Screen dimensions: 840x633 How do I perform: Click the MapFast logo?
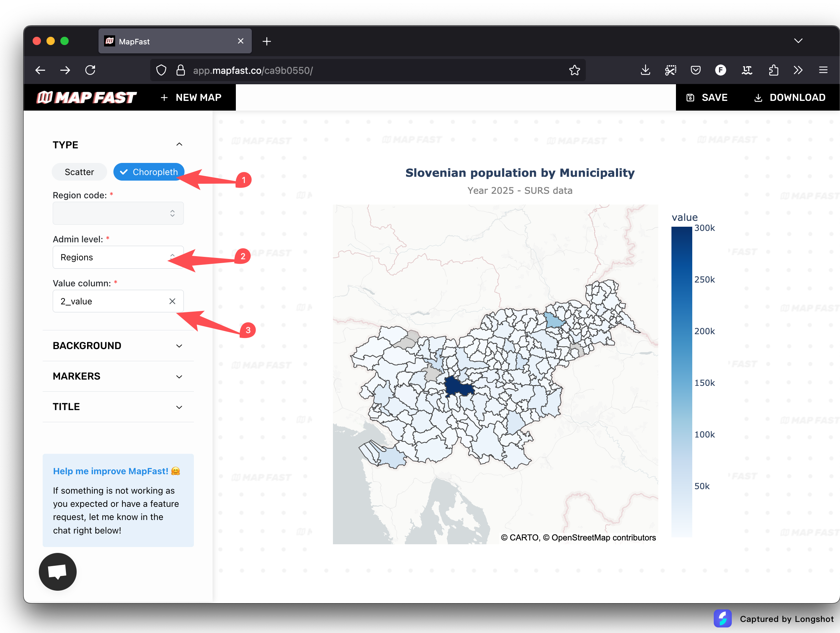(86, 97)
